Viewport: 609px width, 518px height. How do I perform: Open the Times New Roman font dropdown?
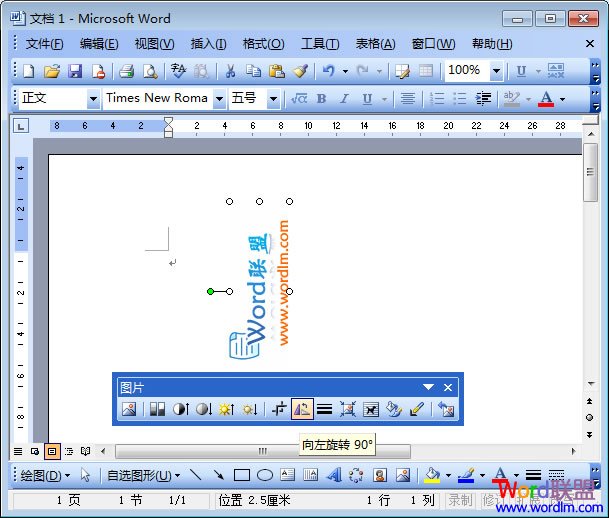click(x=219, y=99)
